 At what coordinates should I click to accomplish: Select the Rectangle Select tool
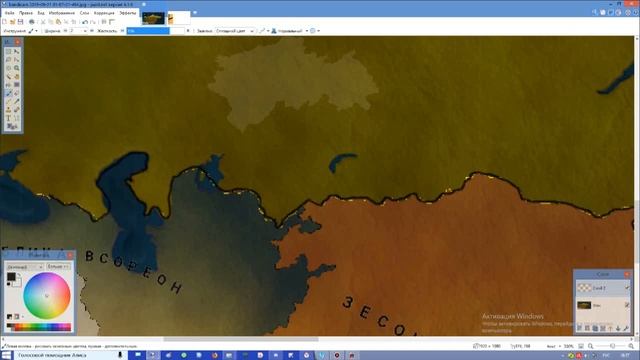8,51
